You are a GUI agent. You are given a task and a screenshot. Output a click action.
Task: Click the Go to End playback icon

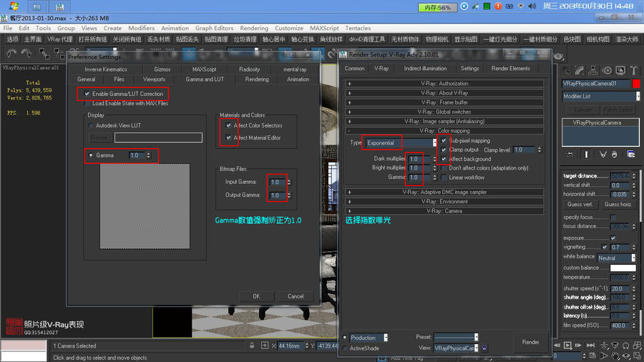tap(590, 345)
